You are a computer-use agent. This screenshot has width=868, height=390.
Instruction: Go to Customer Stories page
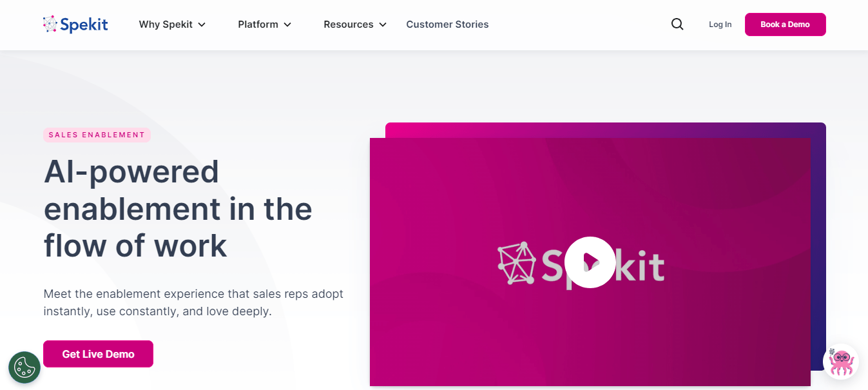tap(447, 24)
